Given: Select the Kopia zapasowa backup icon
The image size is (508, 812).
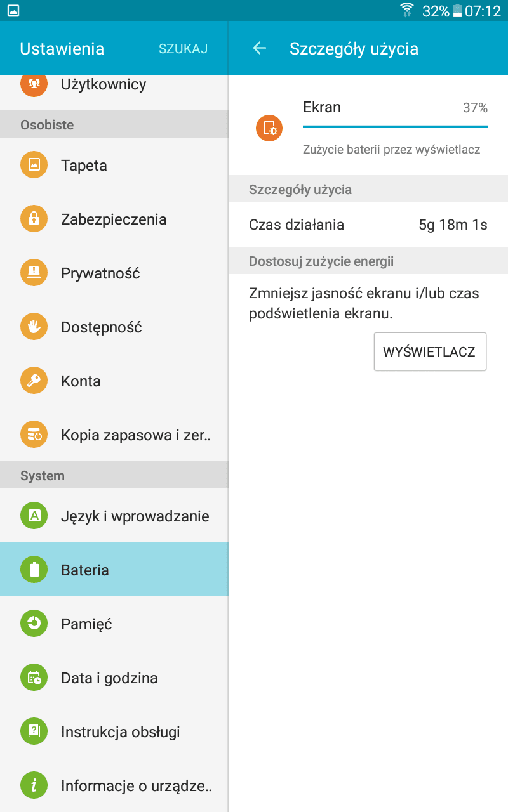Looking at the screenshot, I should 34,435.
